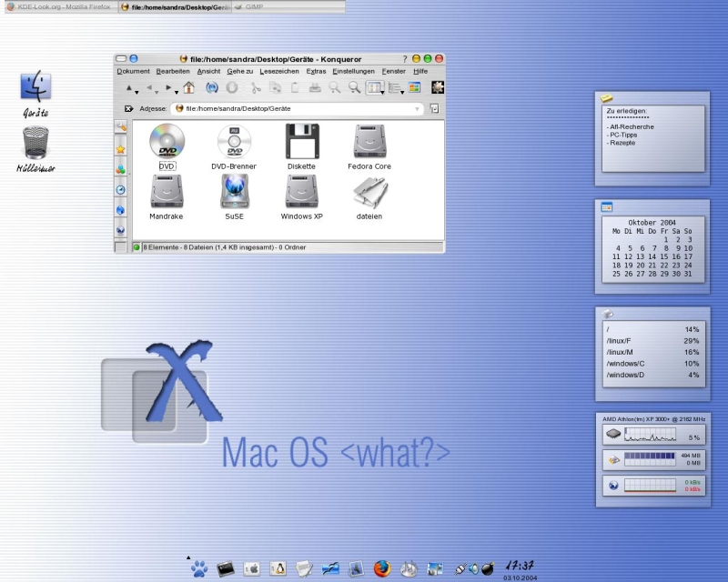Image resolution: width=728 pixels, height=582 pixels.
Task: Click the Stop toolbar icon in Konqueror
Action: coord(232,87)
